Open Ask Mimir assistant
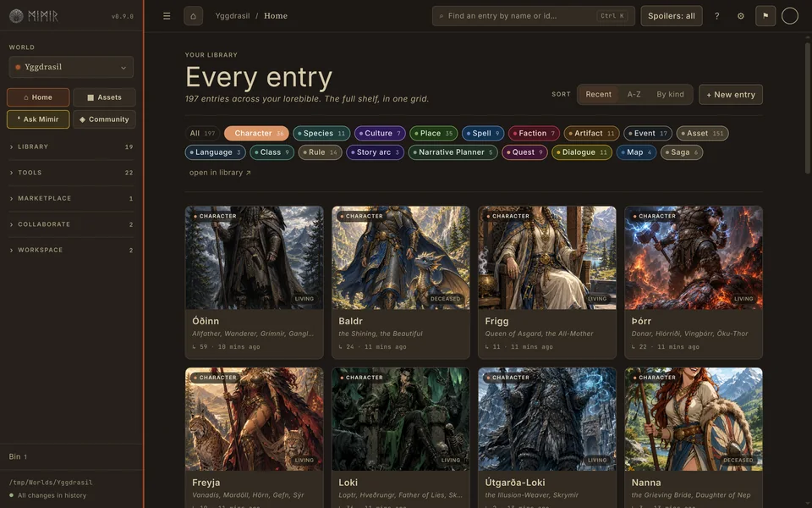The image size is (812, 508). (38, 119)
